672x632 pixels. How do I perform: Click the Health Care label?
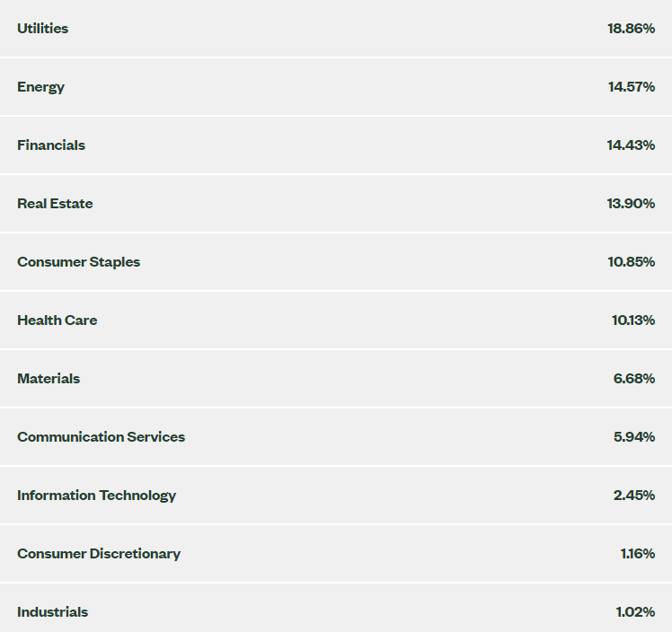point(57,320)
